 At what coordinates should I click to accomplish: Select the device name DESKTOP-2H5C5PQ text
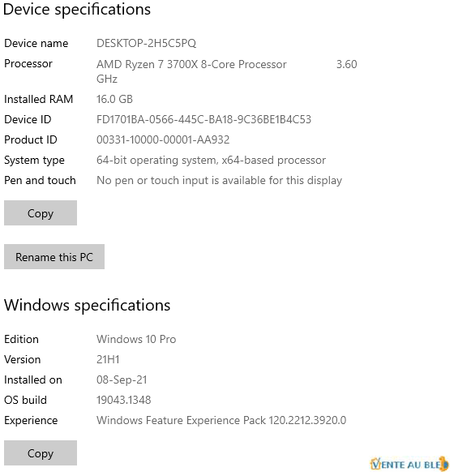click(146, 43)
